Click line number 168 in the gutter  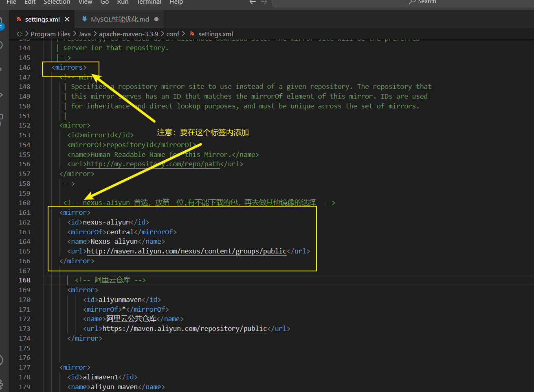point(24,280)
